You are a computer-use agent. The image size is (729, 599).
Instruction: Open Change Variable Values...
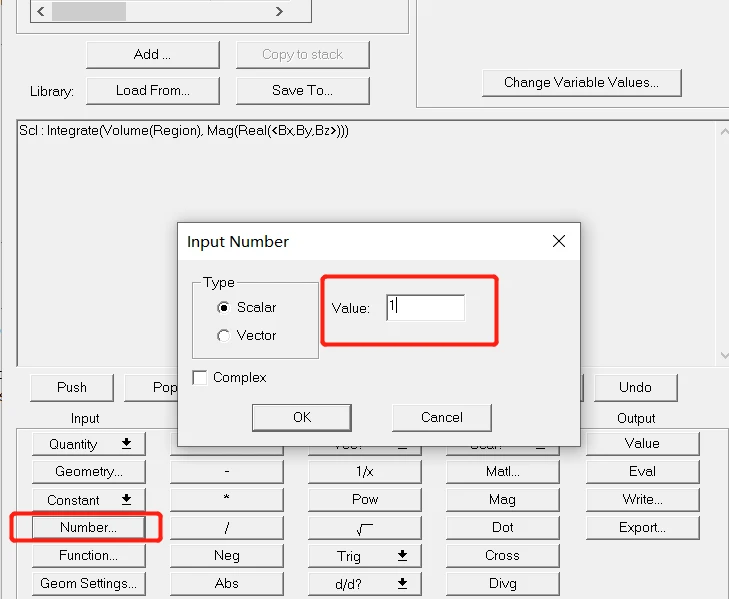point(582,82)
